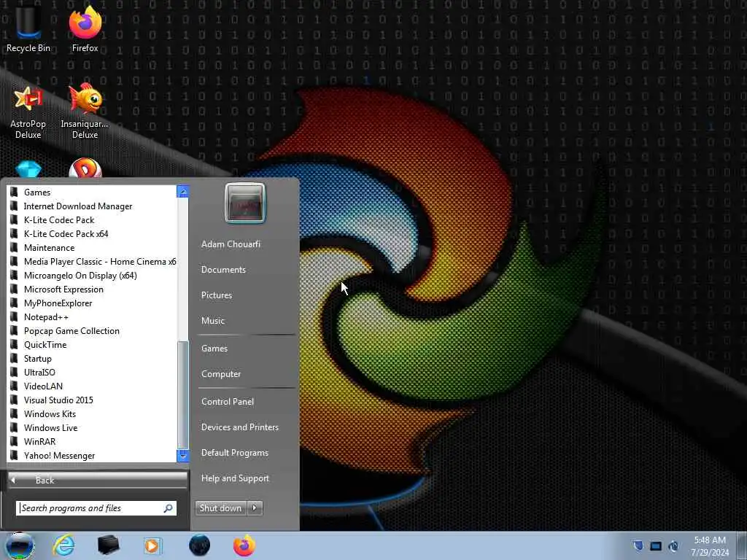
Task: Click the Shut down button
Action: [x=221, y=508]
